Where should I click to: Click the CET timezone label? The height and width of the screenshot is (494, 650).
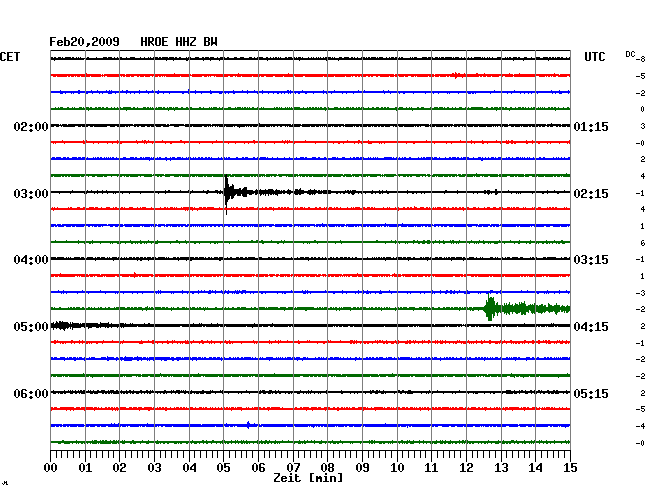[x=10, y=57]
